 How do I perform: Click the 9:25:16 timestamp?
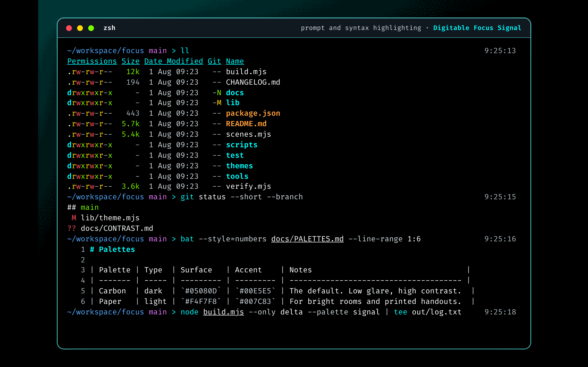[500, 239]
